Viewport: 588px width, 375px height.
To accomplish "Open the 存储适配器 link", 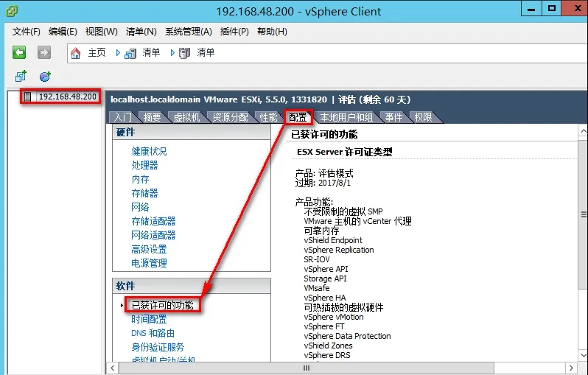I will point(153,221).
